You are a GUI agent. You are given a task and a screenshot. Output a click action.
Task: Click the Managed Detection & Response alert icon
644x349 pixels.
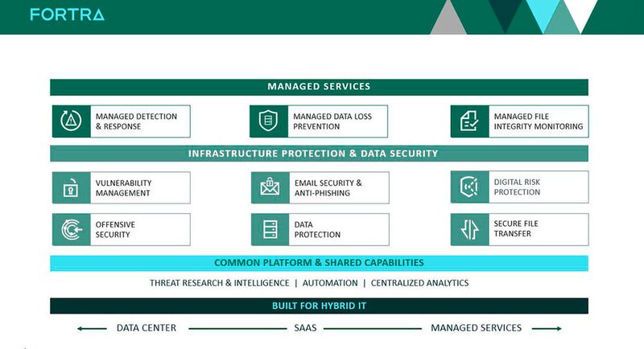click(71, 121)
